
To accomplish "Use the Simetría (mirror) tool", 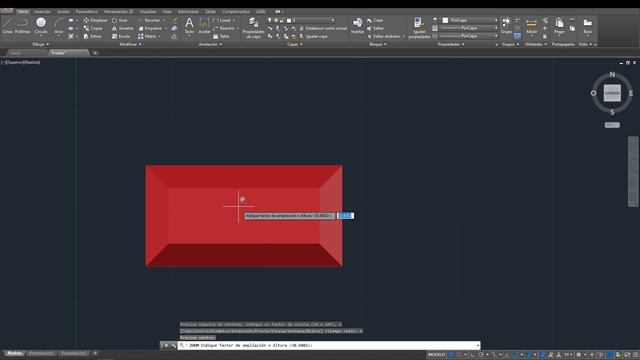I will [x=122, y=28].
